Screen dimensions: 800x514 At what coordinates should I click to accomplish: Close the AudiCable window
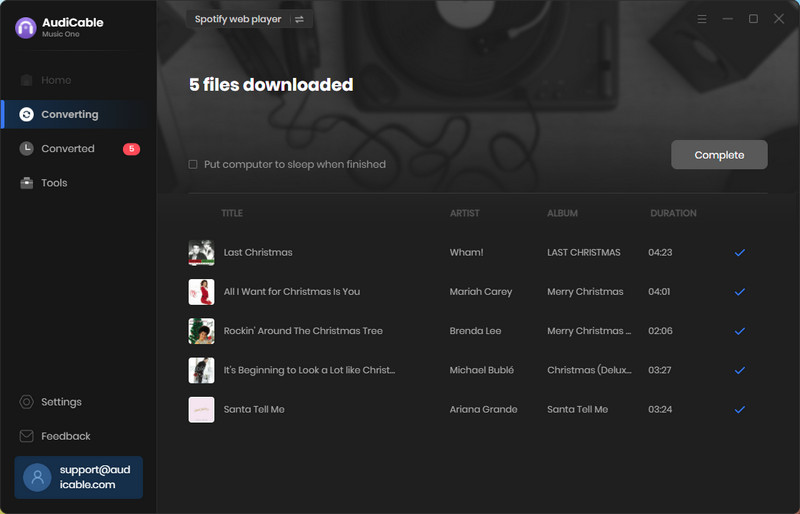pyautogui.click(x=779, y=19)
